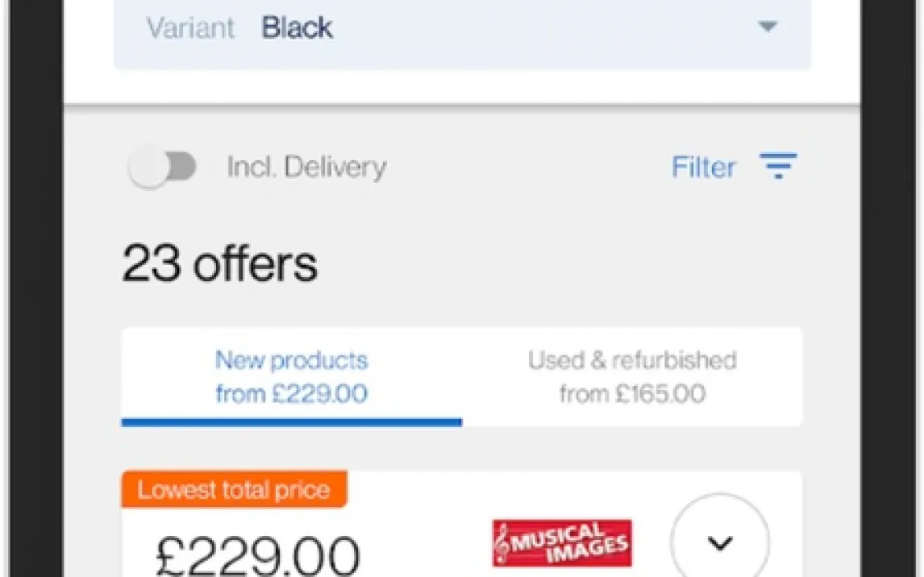The image size is (924, 577).
Task: Click the Incl. Delivery label text
Action: [306, 168]
